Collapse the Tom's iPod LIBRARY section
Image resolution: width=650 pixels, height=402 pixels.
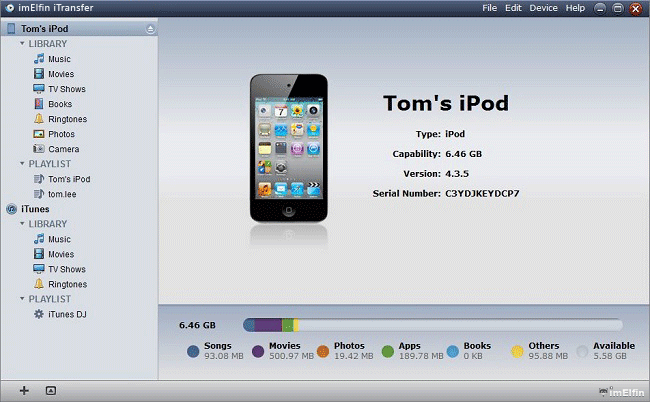point(22,44)
